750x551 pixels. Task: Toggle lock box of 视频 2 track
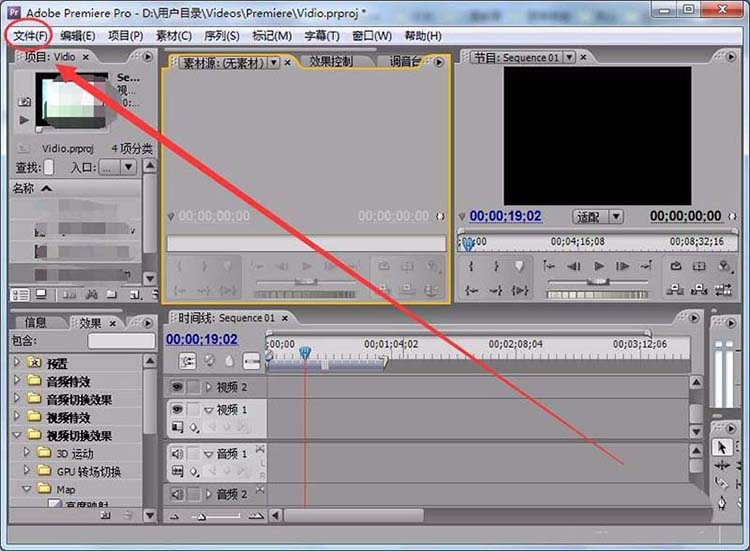click(193, 386)
